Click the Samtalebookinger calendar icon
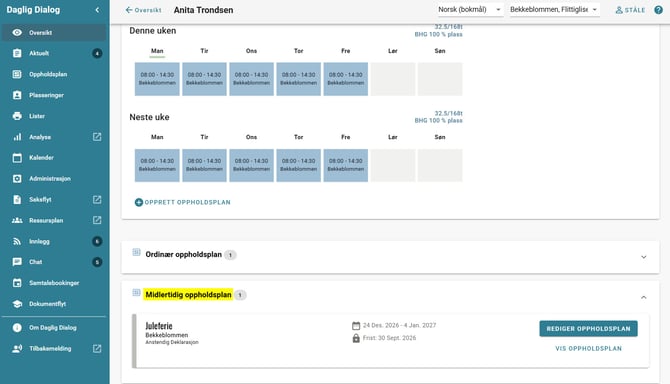The height and width of the screenshot is (384, 670). point(17,283)
